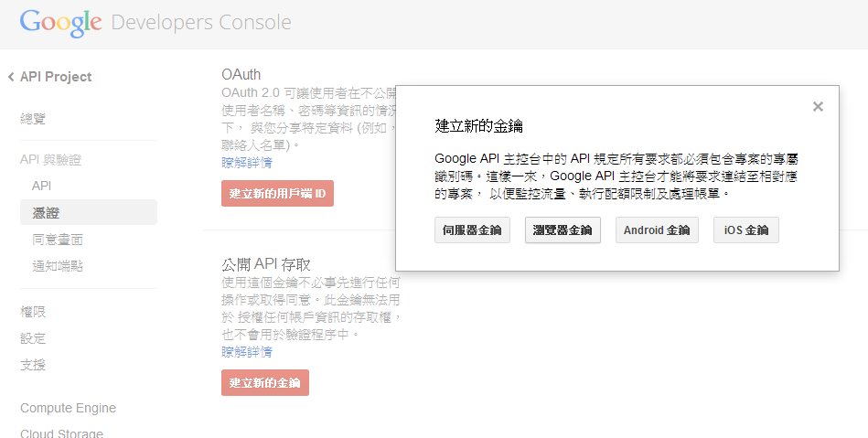Select the iOS 金鑰 button
868x438 pixels.
(746, 230)
